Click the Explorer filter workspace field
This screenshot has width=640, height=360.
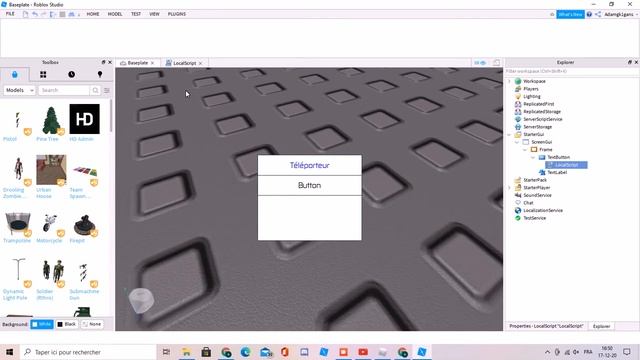(572, 71)
